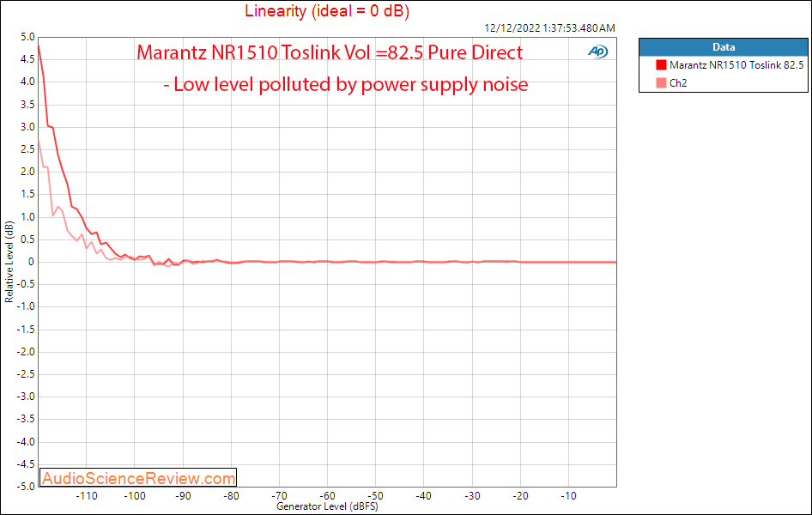
Task: Click the -100 label on the horizontal axis
Action: (135, 496)
